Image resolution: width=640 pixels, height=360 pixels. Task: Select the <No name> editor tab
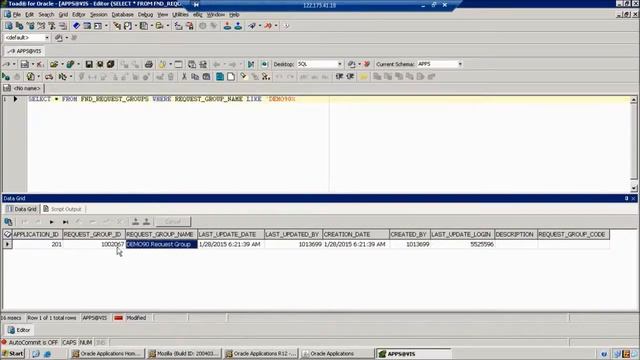pos(23,88)
